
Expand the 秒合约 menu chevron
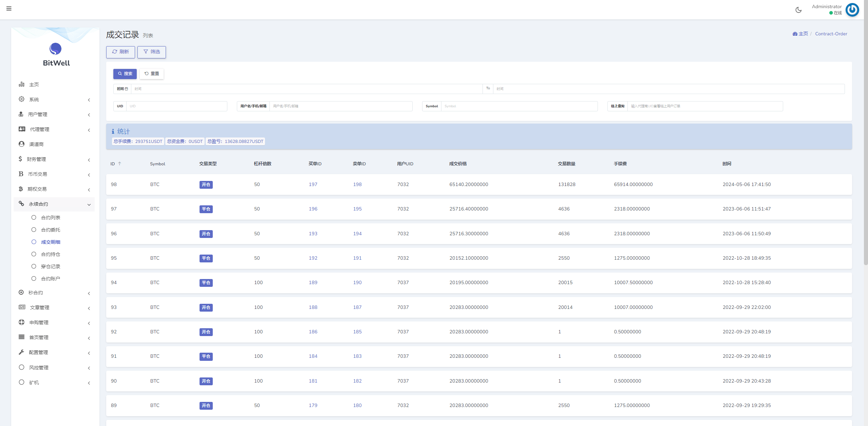pos(89,293)
